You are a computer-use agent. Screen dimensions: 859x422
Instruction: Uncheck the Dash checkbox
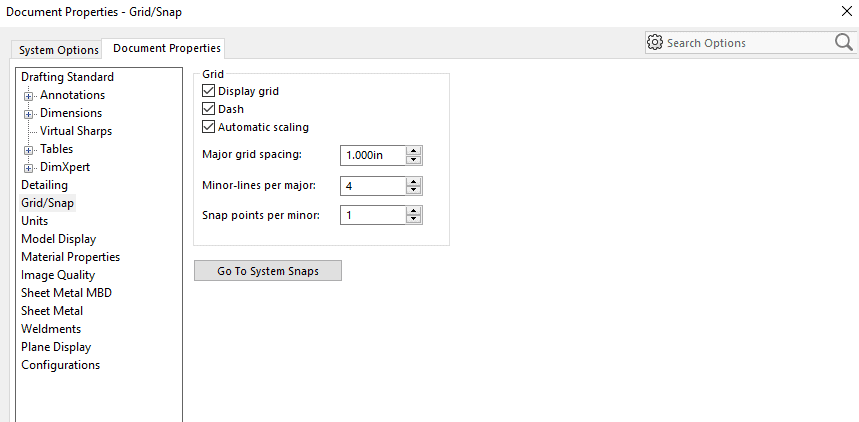pyautogui.click(x=209, y=109)
